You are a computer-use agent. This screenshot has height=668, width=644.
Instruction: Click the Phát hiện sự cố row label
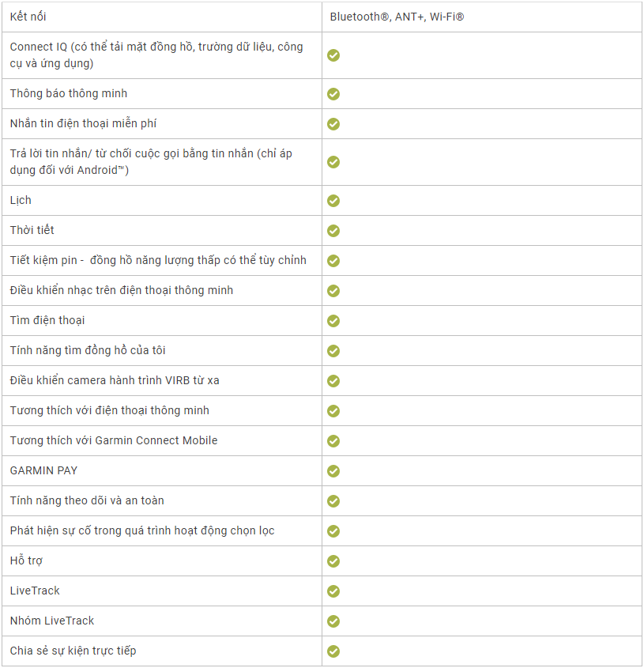click(x=142, y=530)
